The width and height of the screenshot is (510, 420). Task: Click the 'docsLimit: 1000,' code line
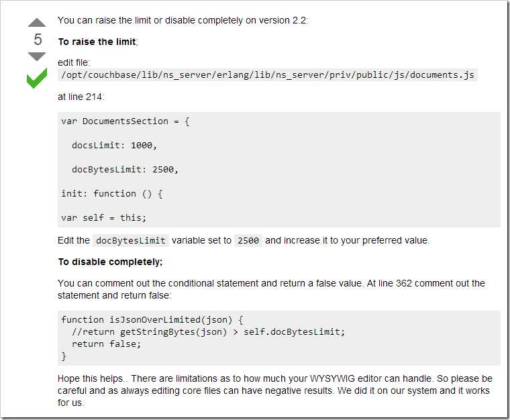[114, 146]
